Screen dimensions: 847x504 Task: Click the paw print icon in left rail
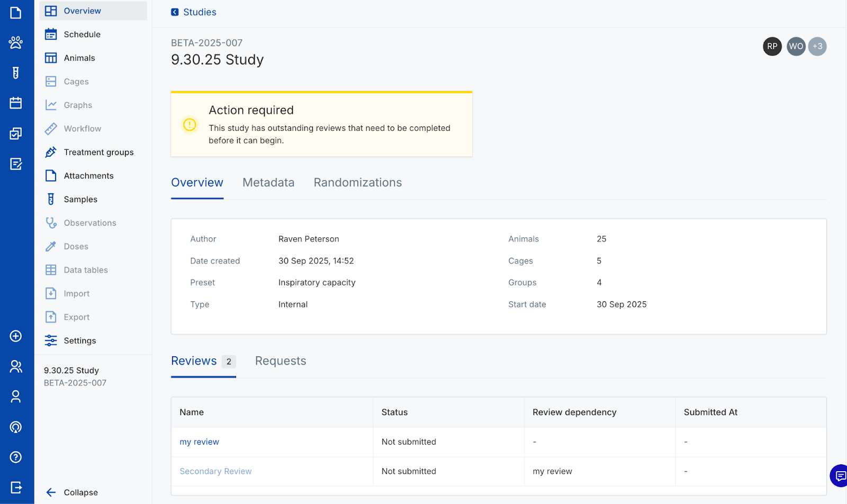click(16, 42)
